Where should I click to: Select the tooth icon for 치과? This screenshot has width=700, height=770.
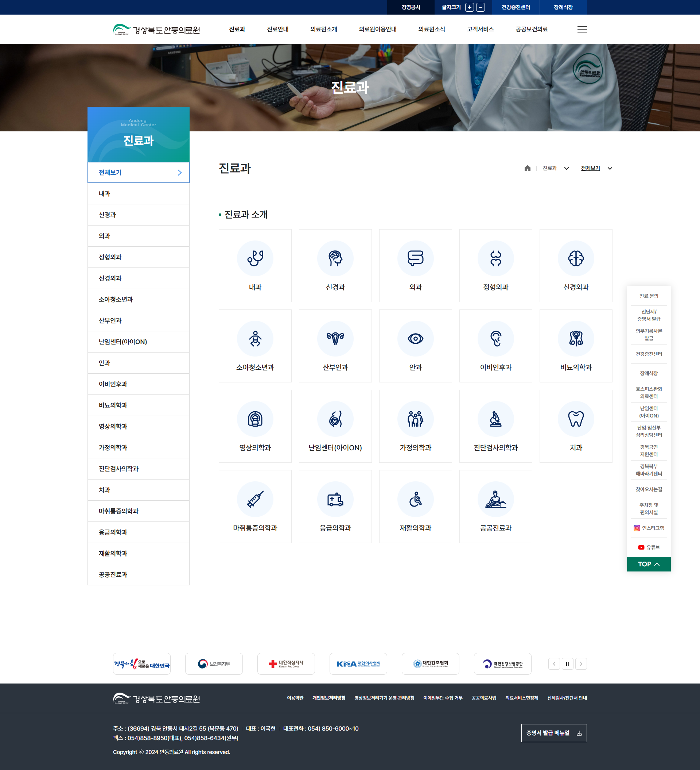click(x=576, y=419)
